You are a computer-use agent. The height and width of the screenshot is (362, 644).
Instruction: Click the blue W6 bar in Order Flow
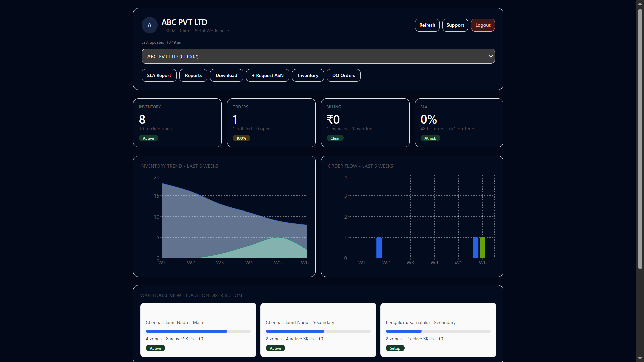476,248
